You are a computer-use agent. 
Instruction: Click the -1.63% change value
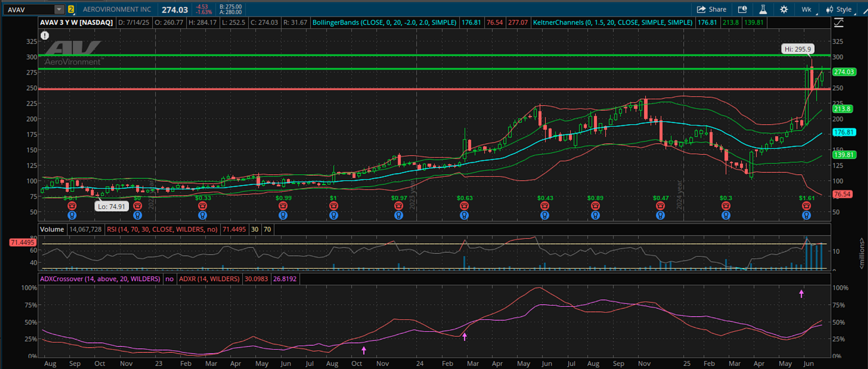tap(205, 12)
